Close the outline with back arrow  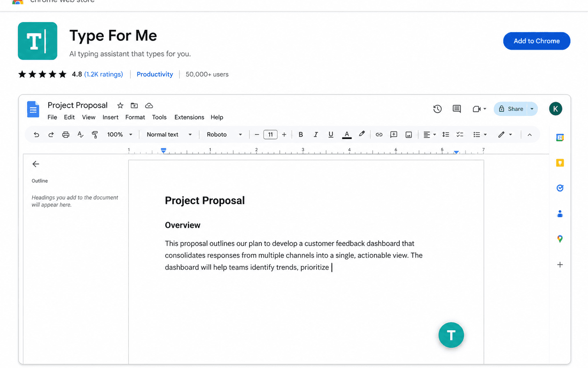36,164
